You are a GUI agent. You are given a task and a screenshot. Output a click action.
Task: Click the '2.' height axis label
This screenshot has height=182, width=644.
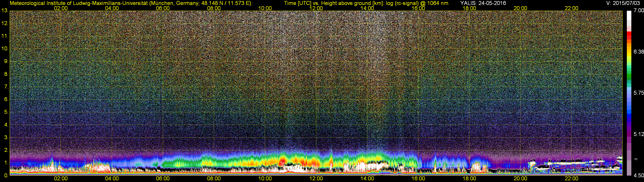(6, 150)
